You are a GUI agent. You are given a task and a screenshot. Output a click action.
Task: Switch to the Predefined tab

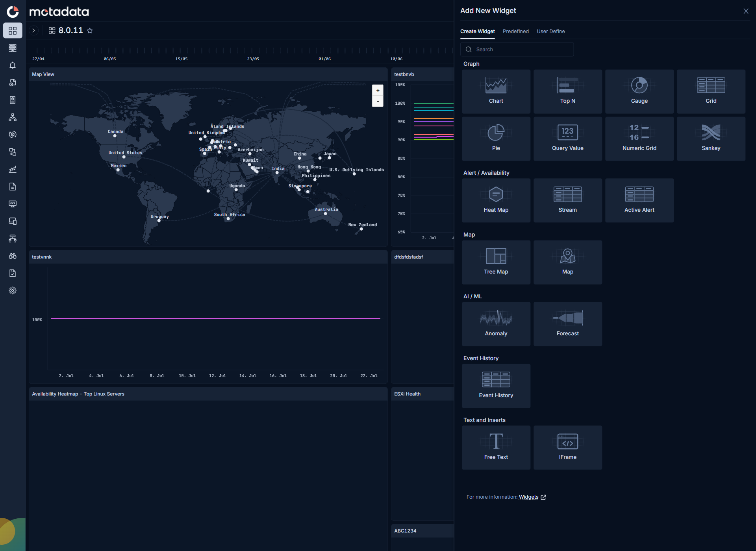[515, 31]
